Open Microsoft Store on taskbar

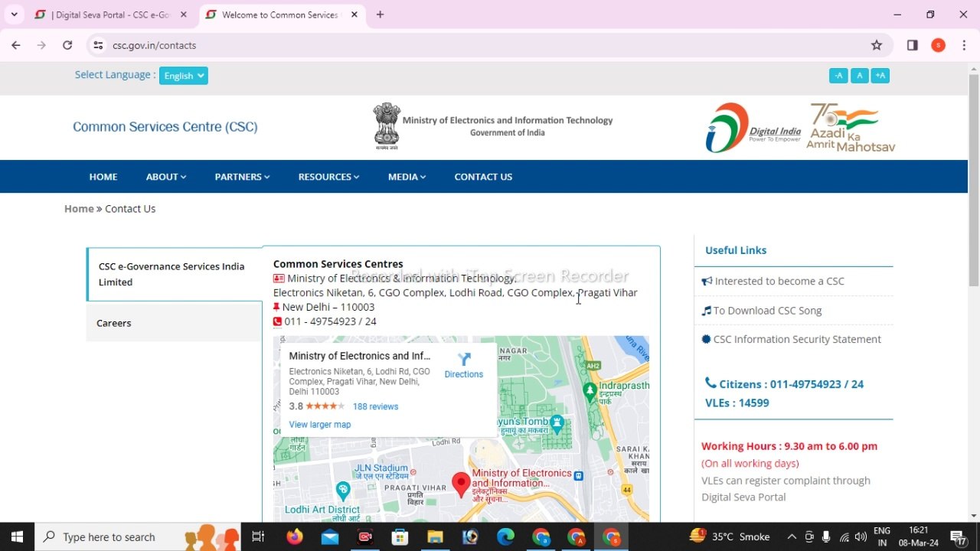(x=400, y=536)
